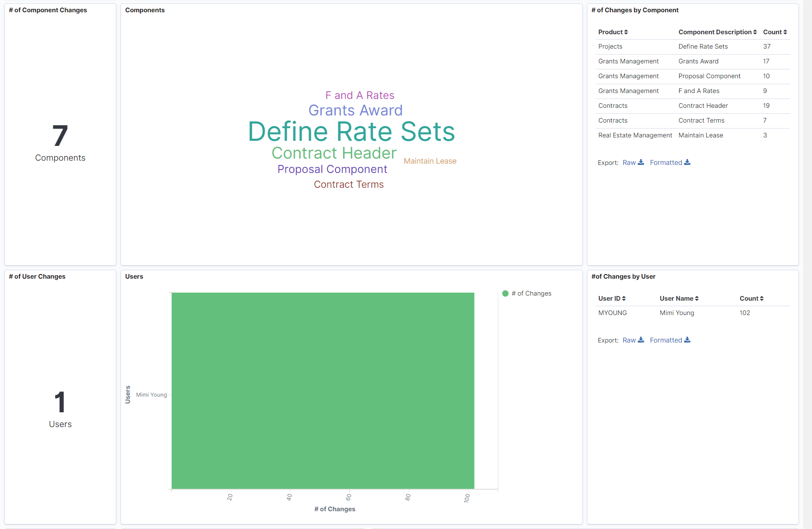Click the Raw export download icon under Changes by User

641,340
